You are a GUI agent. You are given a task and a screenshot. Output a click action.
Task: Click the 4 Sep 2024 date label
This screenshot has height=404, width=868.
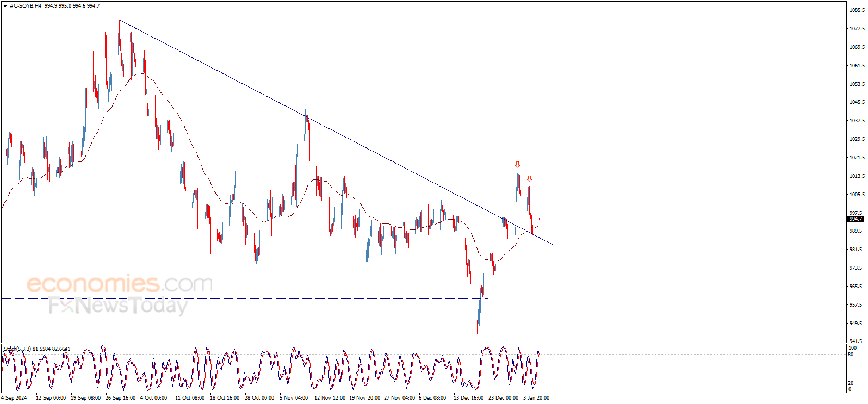point(14,398)
